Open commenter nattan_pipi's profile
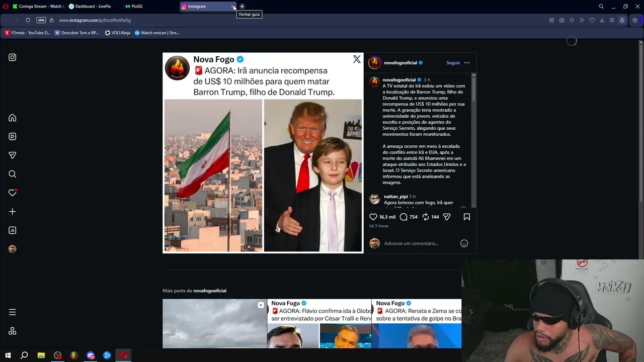The image size is (644, 362). tap(396, 197)
